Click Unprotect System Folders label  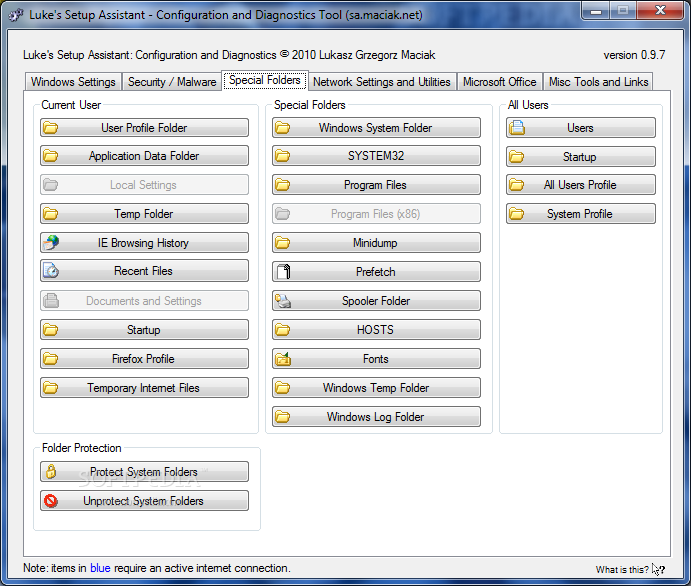tap(143, 501)
